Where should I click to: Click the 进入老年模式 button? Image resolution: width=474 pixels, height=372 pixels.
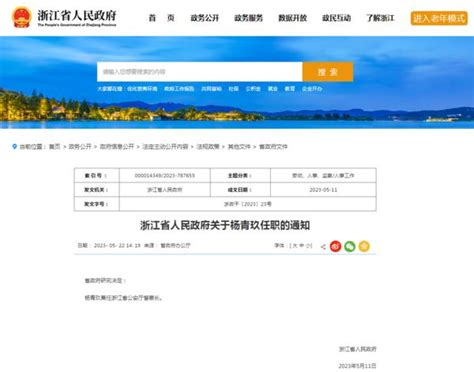[439, 18]
